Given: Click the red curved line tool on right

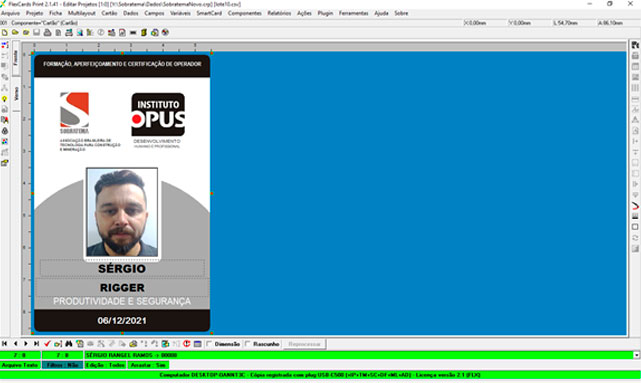Looking at the screenshot, I should 635,206.
